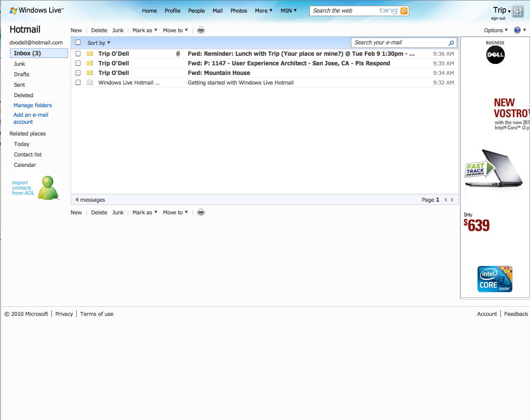Click unread envelope icon for Mountain House email
Viewport: 530px width, 420px height.
coord(90,73)
